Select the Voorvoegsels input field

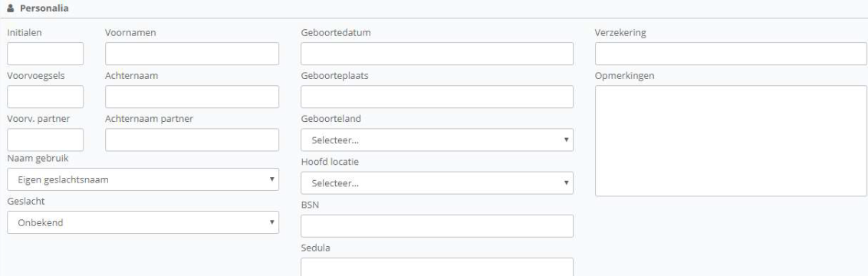(45, 97)
